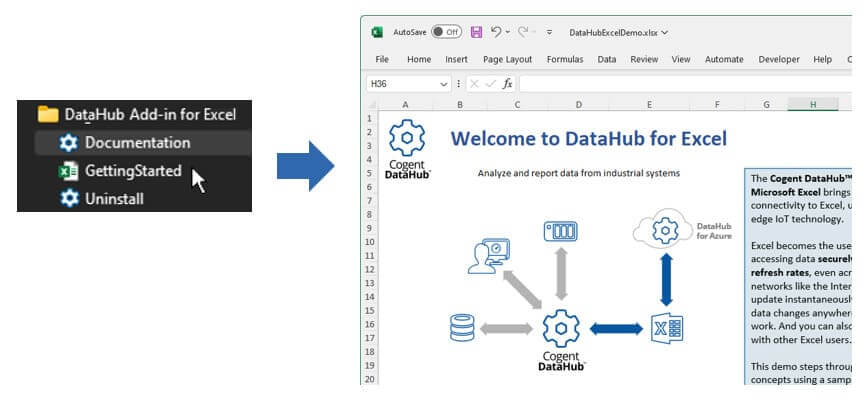This screenshot has height=401, width=866.
Task: Select column H header
Action: [x=812, y=105]
